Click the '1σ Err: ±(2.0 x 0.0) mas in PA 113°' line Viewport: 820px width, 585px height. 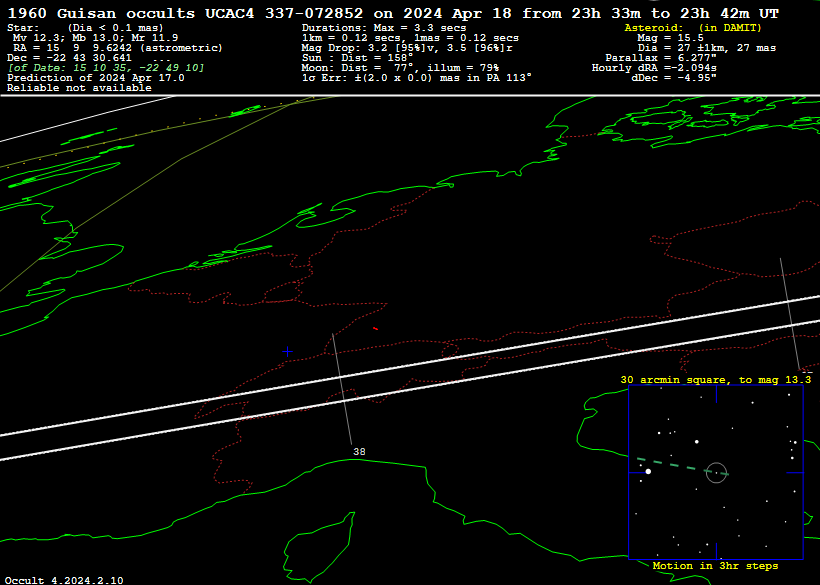(x=417, y=78)
